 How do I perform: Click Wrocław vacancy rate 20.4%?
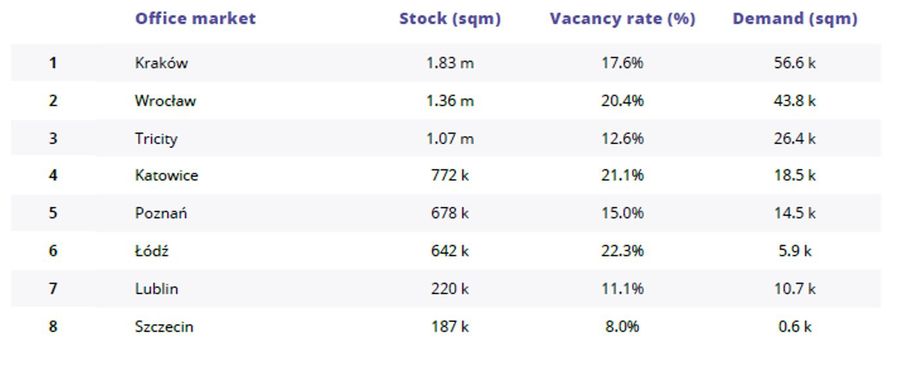tap(622, 101)
